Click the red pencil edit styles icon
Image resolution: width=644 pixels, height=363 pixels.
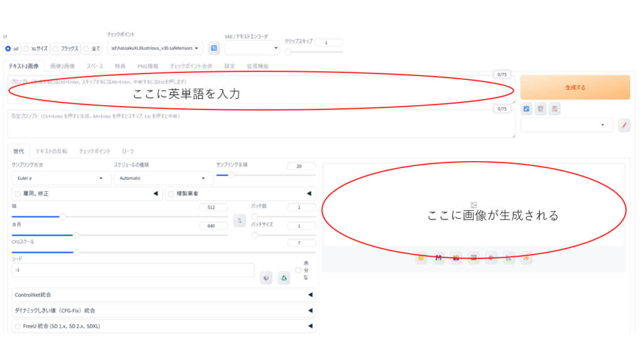point(624,125)
